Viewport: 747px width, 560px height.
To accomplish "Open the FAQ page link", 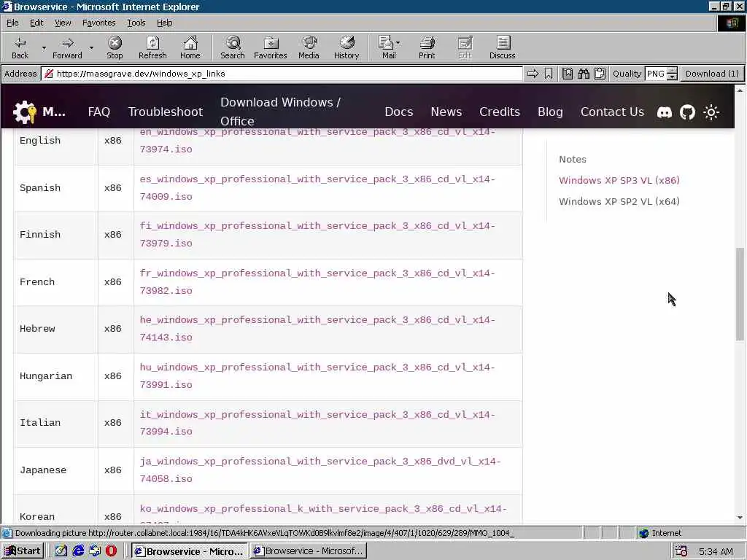I will point(98,112).
